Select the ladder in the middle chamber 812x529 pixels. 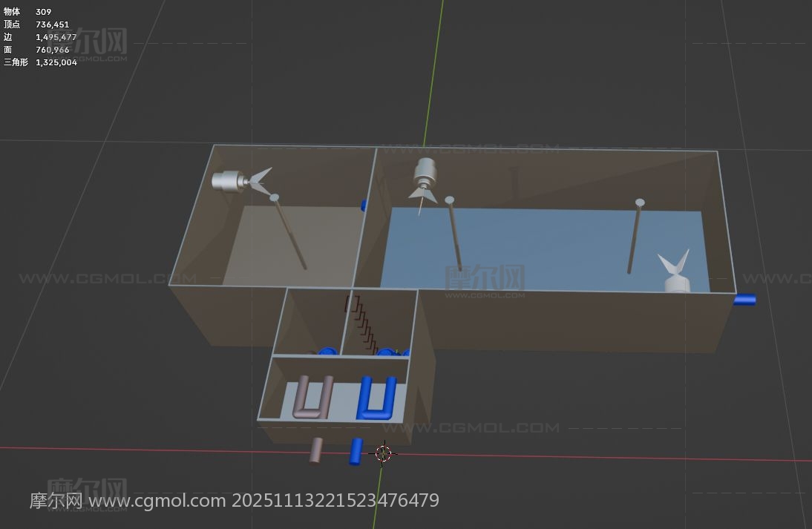click(362, 323)
